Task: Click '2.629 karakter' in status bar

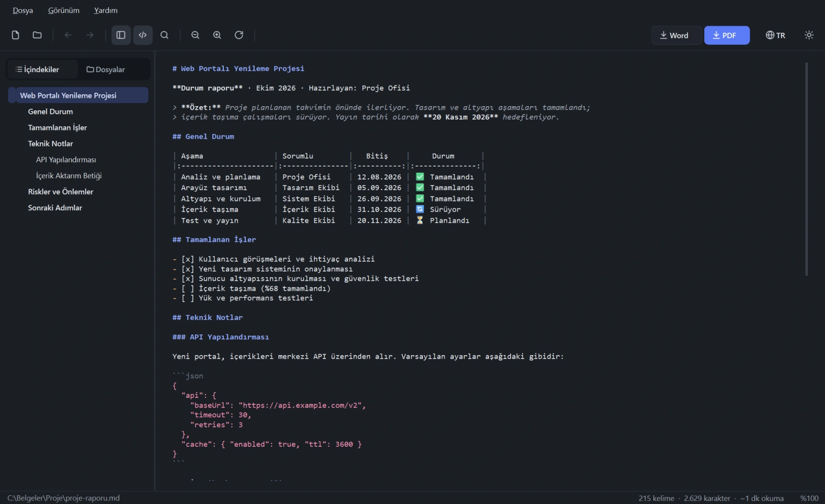Action: pyautogui.click(x=707, y=498)
